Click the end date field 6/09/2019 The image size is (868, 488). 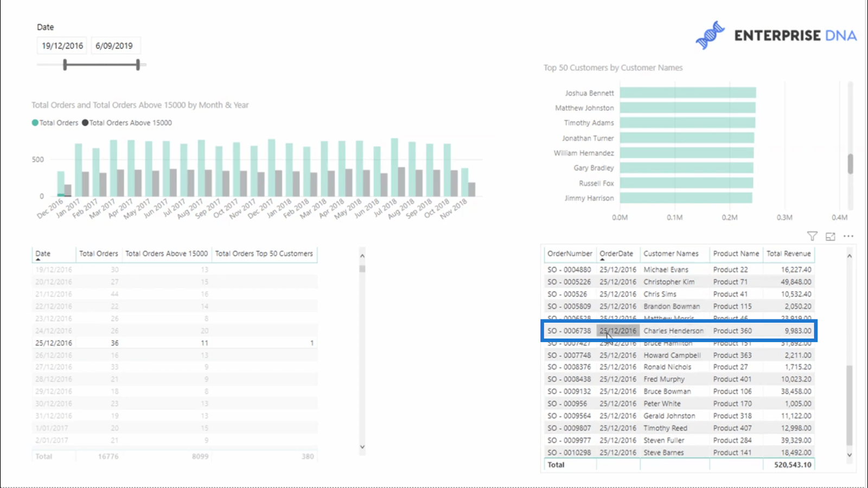pos(114,46)
